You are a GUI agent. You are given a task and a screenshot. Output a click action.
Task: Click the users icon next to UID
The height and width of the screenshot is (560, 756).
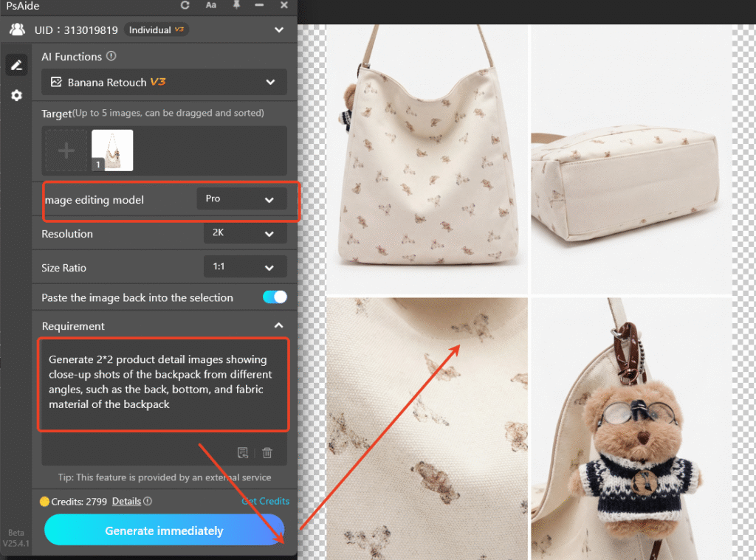point(16,30)
